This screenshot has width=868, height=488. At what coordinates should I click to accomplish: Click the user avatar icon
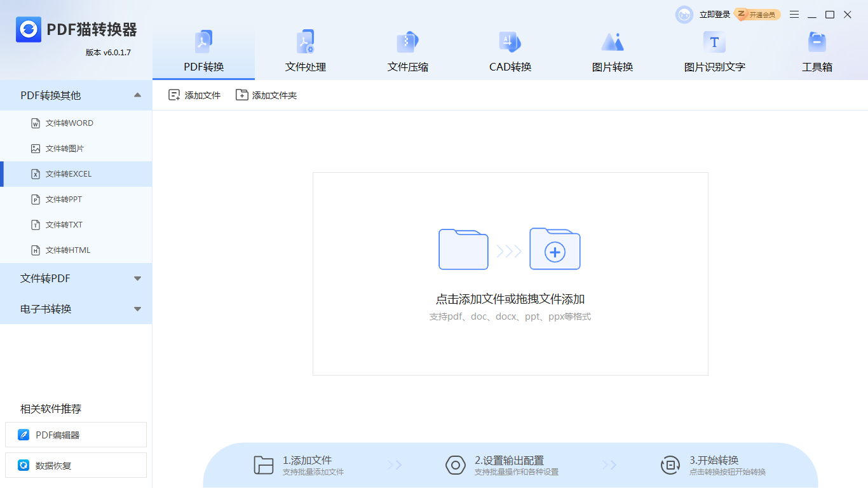tap(684, 15)
